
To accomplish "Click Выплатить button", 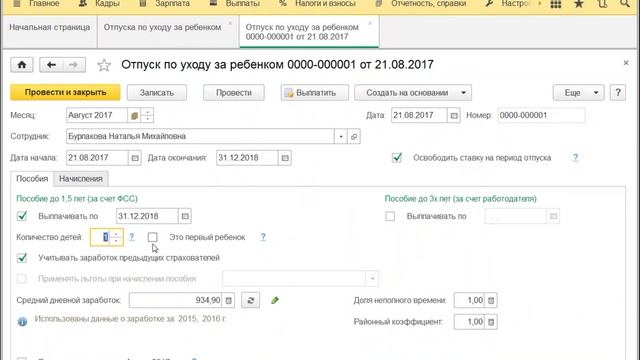I will (x=315, y=93).
